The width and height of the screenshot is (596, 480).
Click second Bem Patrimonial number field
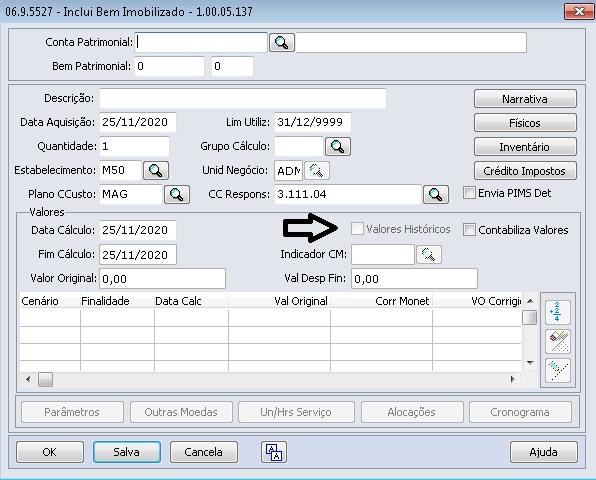[x=232, y=66]
